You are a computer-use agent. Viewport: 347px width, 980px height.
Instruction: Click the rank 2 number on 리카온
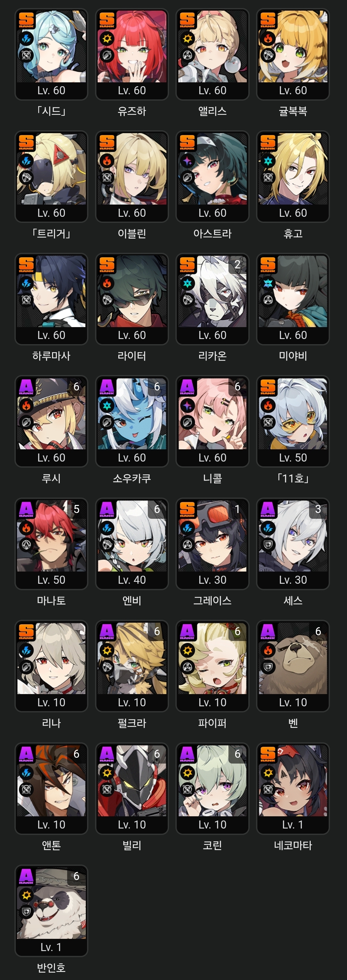(237, 264)
